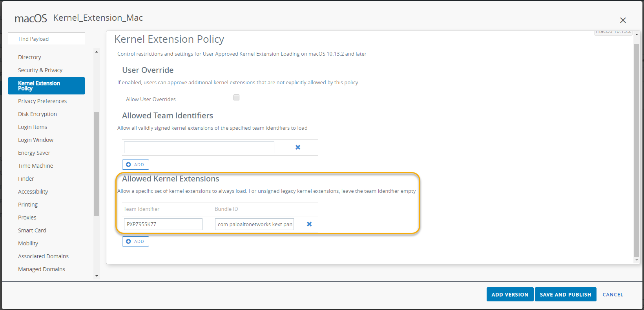Enable the Allow User Overrides checkbox
The width and height of the screenshot is (644, 310).
(236, 98)
